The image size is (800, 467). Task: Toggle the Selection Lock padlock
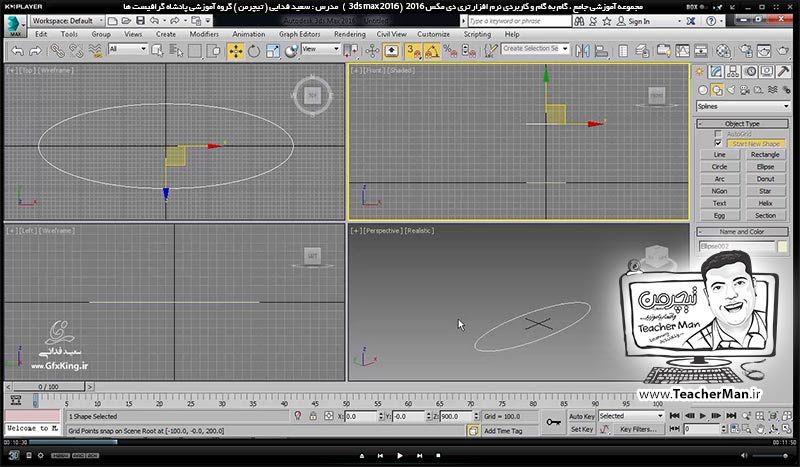coord(313,416)
